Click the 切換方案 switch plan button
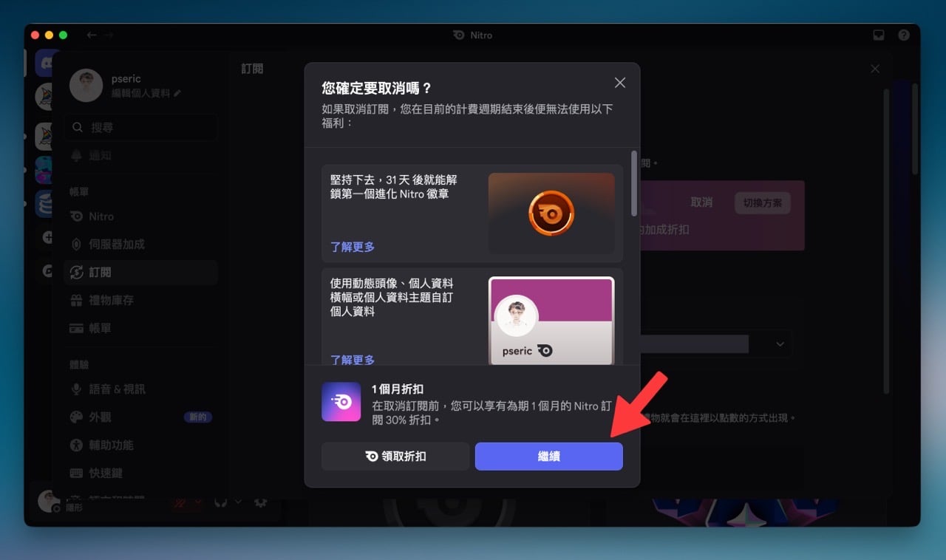Viewport: 946px width, 560px height. (x=762, y=202)
